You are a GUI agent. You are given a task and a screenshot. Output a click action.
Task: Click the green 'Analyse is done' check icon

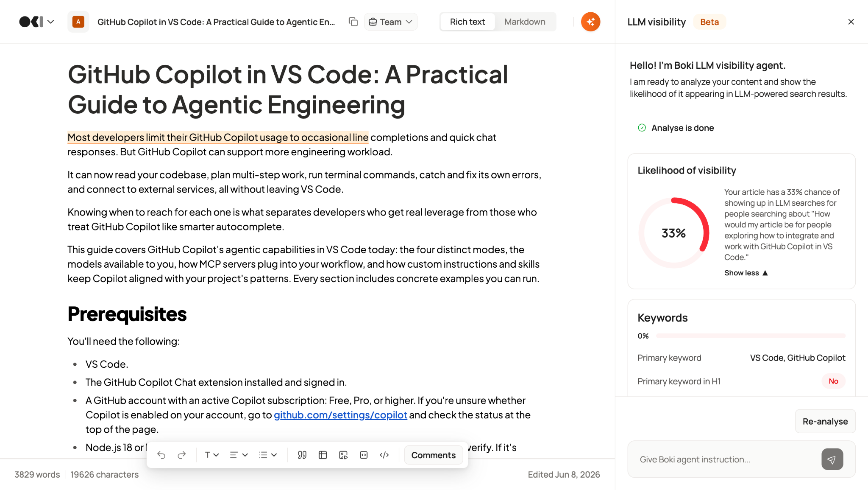[x=642, y=128]
